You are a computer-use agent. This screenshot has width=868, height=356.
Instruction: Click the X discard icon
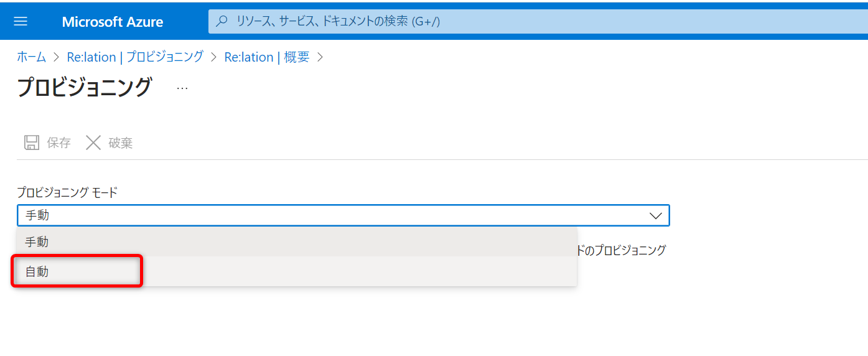click(x=93, y=143)
